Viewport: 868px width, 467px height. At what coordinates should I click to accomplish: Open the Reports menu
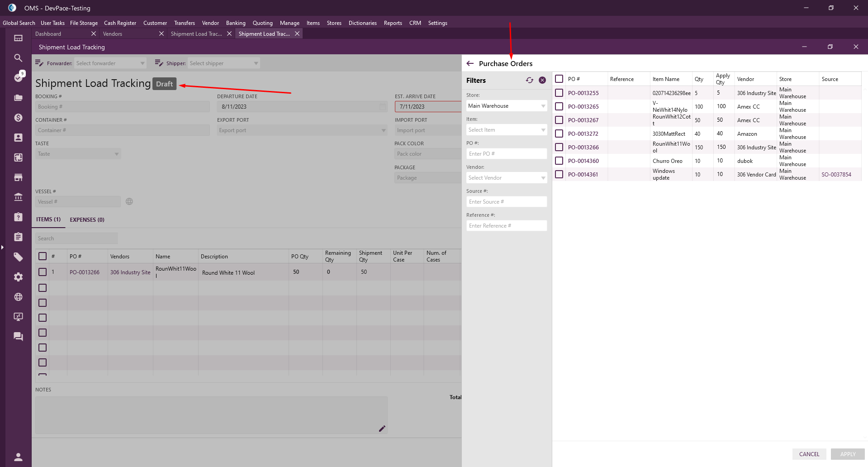[x=393, y=23]
